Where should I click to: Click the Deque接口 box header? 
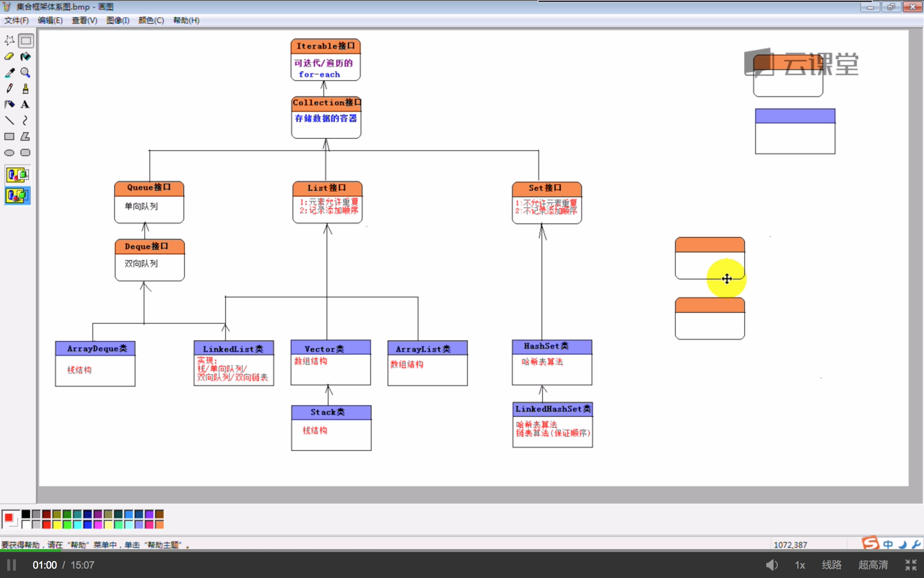(x=150, y=247)
